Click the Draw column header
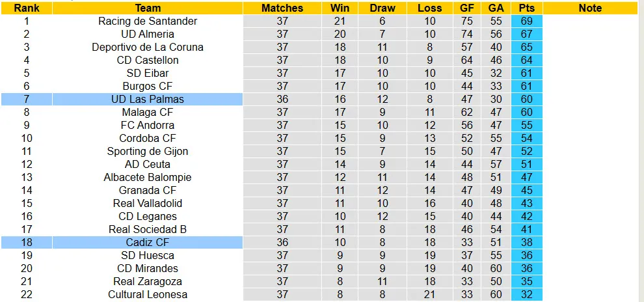Image resolution: width=644 pixels, height=302 pixels. (x=382, y=8)
